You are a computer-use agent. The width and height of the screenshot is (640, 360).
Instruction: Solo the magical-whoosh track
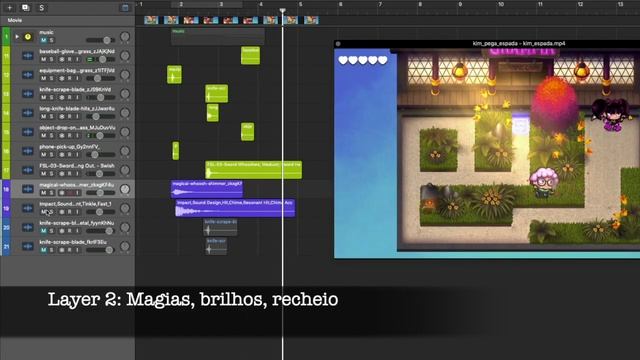pyautogui.click(x=51, y=193)
